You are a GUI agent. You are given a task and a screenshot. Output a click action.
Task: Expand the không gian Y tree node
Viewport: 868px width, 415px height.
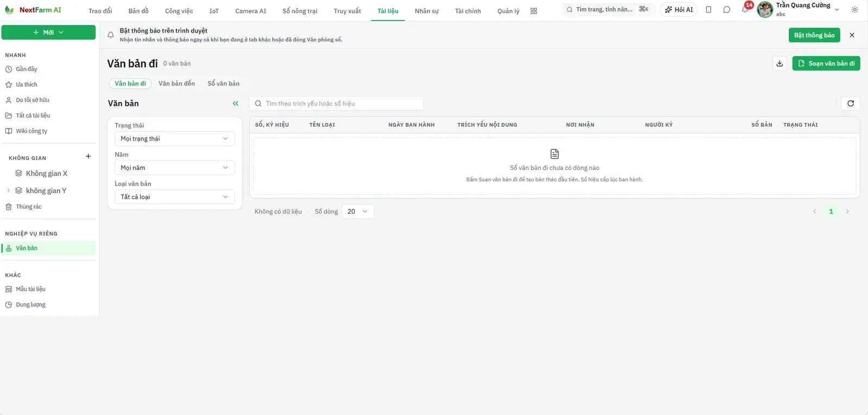(8, 190)
